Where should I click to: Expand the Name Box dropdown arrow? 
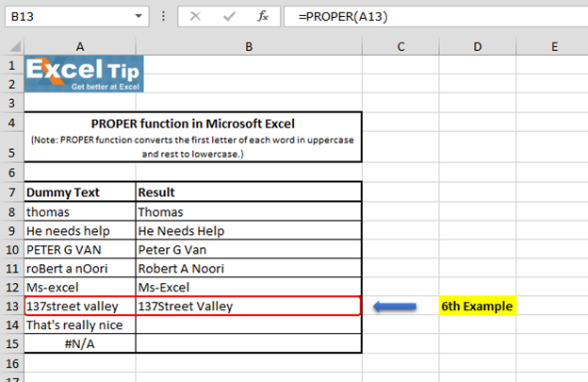[x=139, y=16]
